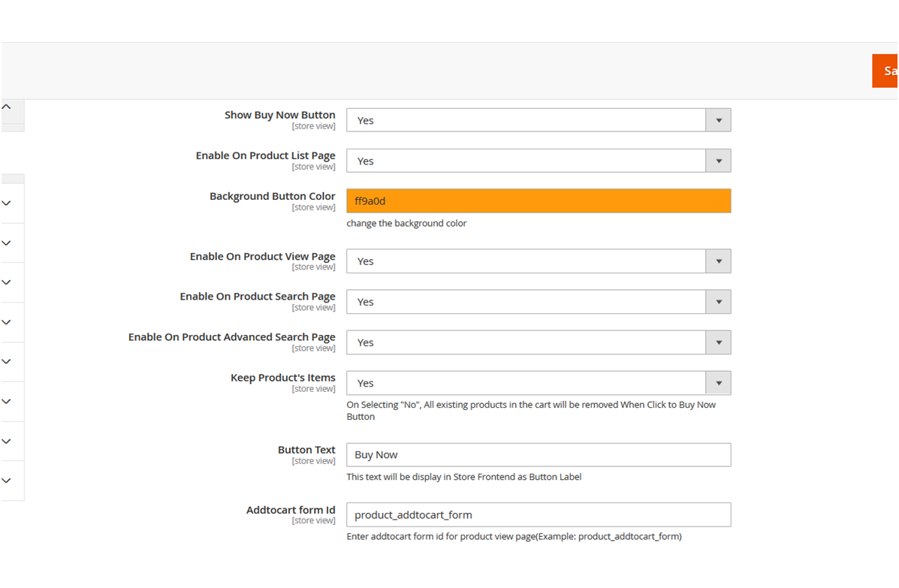The height and width of the screenshot is (588, 899).
Task: Select the 'change the background color' hint text
Action: coord(406,224)
